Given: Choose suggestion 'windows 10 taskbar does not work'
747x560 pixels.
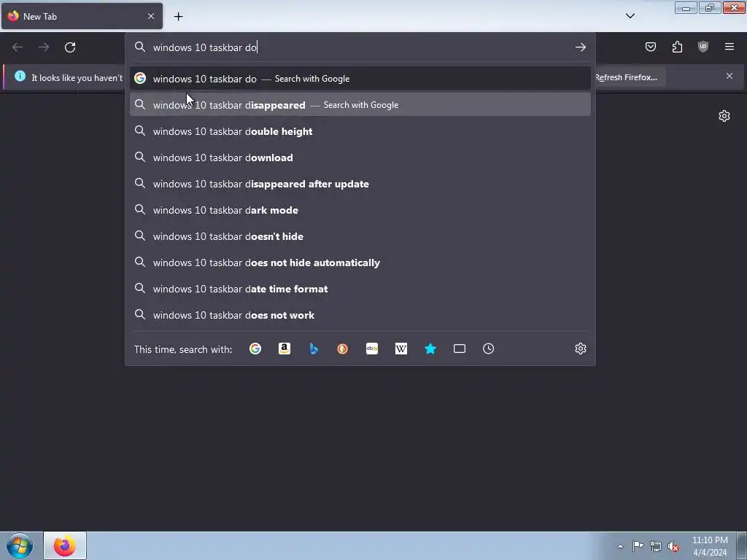Looking at the screenshot, I should tap(360, 315).
